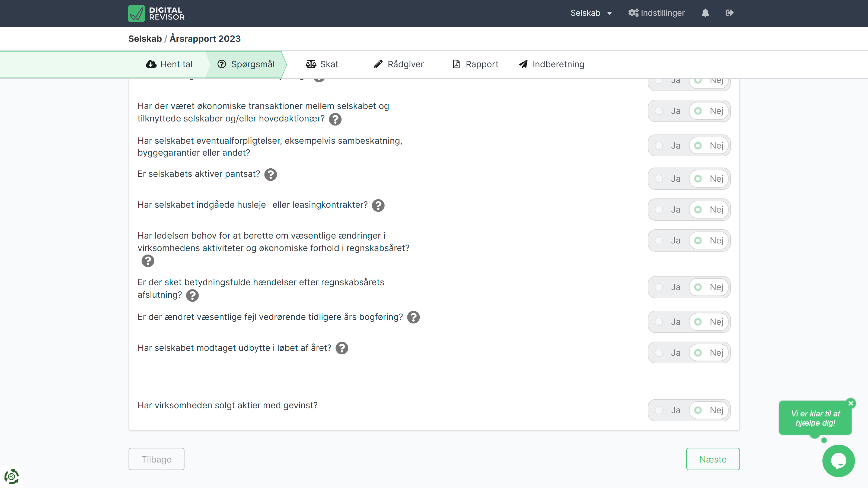Close the 'Vi er klar til at hjælpe dig' popup
Viewport: 868px width, 488px height.
point(851,403)
